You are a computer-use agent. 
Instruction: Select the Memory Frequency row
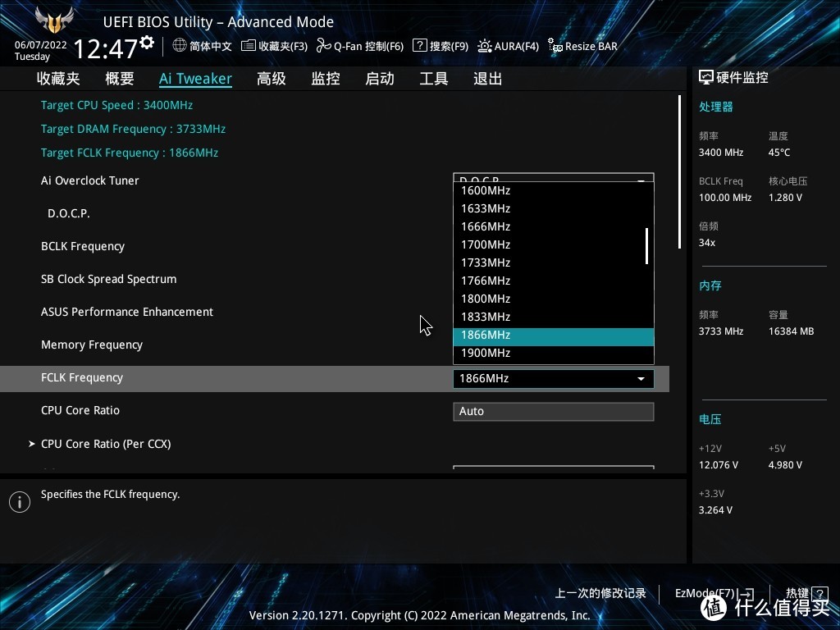pyautogui.click(x=92, y=345)
